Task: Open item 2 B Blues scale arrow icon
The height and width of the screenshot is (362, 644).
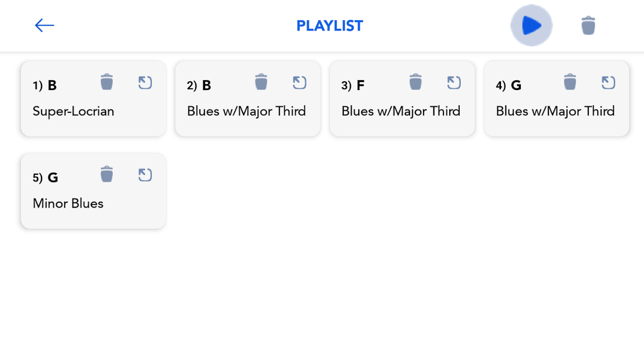Action: click(x=299, y=83)
